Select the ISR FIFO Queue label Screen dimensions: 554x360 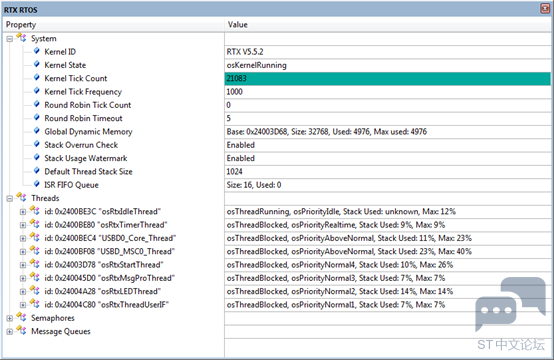71,185
